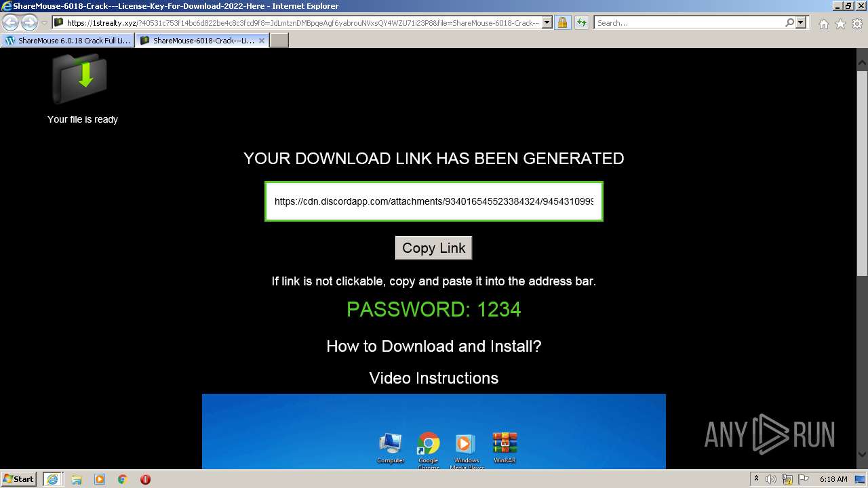Click the 'YOUR DOWNLOAD LINK HAS BEEN GENERATED' heading
This screenshot has width=868, height=488.
[x=434, y=159]
